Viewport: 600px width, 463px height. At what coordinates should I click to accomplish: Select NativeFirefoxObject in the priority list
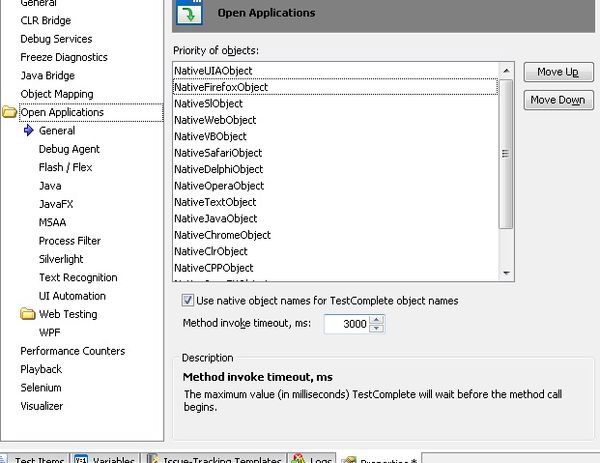tap(221, 87)
